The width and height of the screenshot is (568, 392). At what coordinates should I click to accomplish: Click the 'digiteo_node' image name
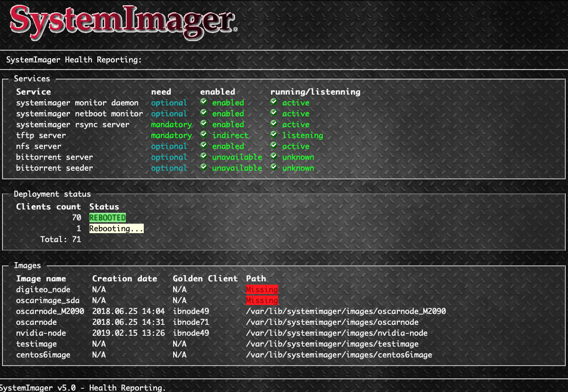44,289
